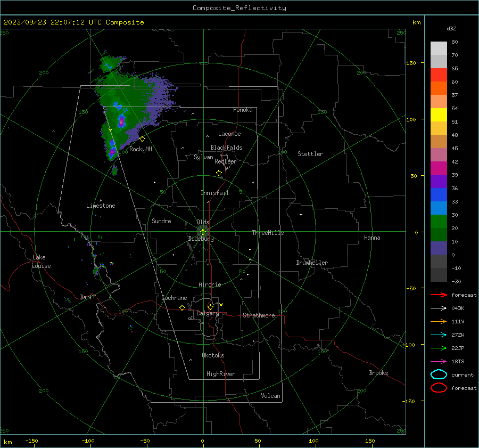Click the HighRiver town label
479x448 pixels.
(221, 374)
